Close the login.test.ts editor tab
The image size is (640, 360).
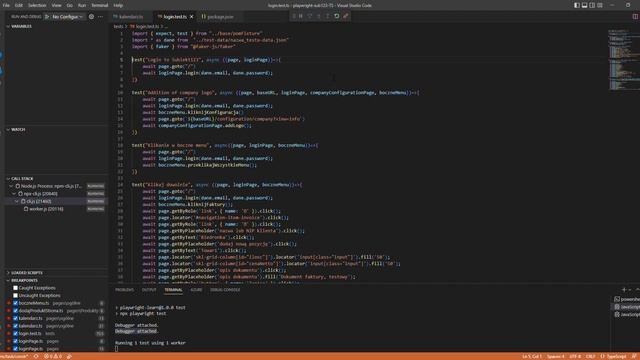[191, 17]
